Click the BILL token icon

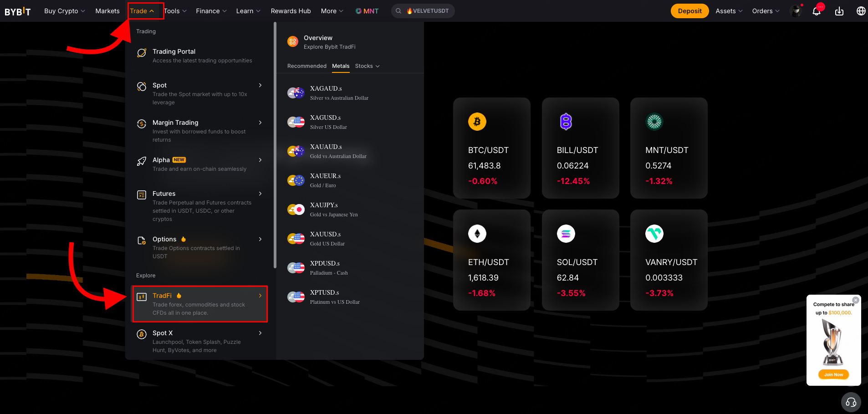(x=566, y=122)
